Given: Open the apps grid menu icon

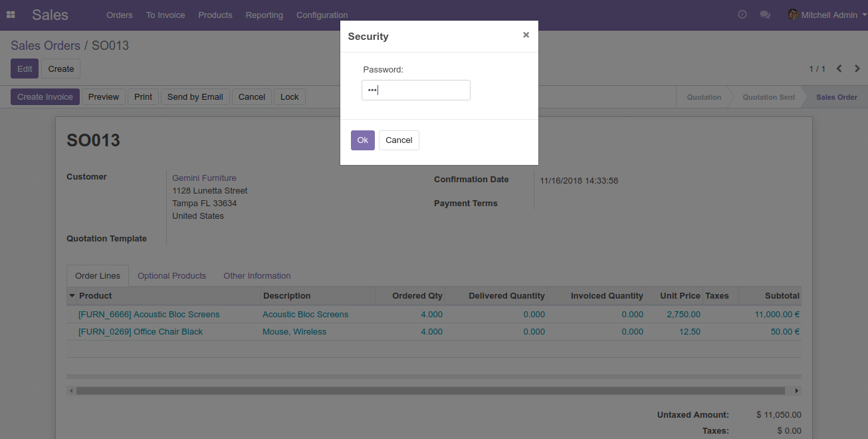Looking at the screenshot, I should 11,15.
